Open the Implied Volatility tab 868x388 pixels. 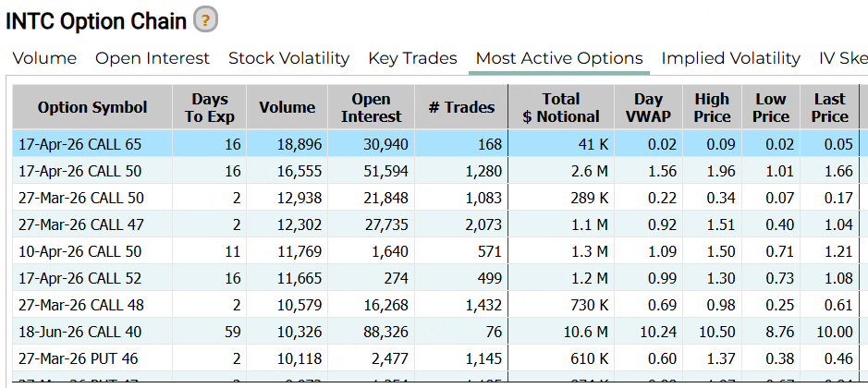[730, 58]
